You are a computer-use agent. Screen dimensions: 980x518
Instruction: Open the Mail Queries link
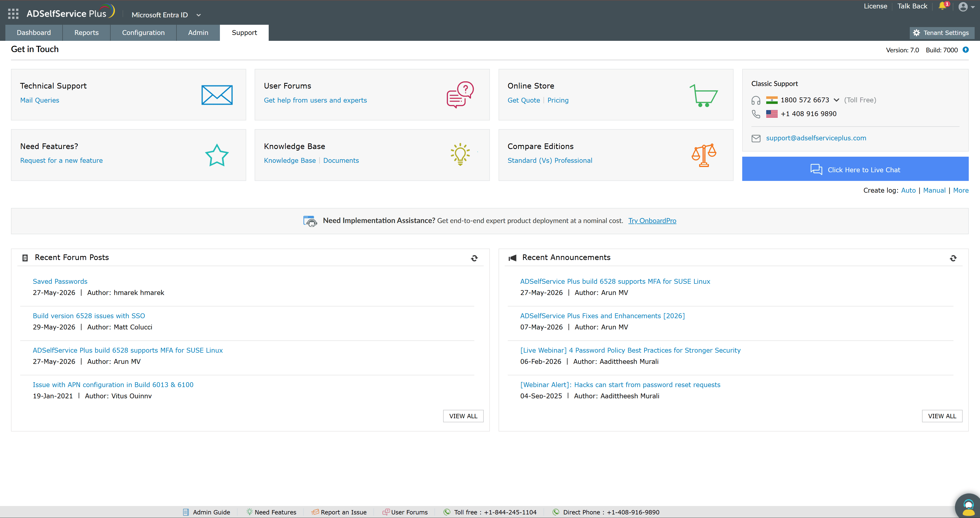40,100
